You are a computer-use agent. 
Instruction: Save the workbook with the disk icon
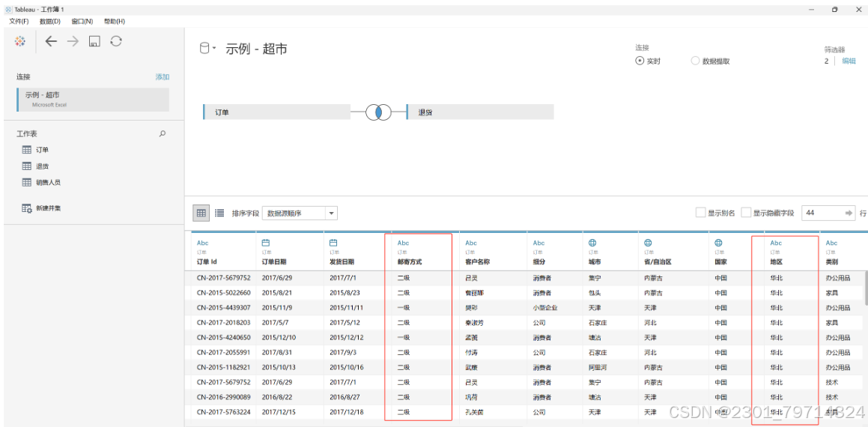94,41
